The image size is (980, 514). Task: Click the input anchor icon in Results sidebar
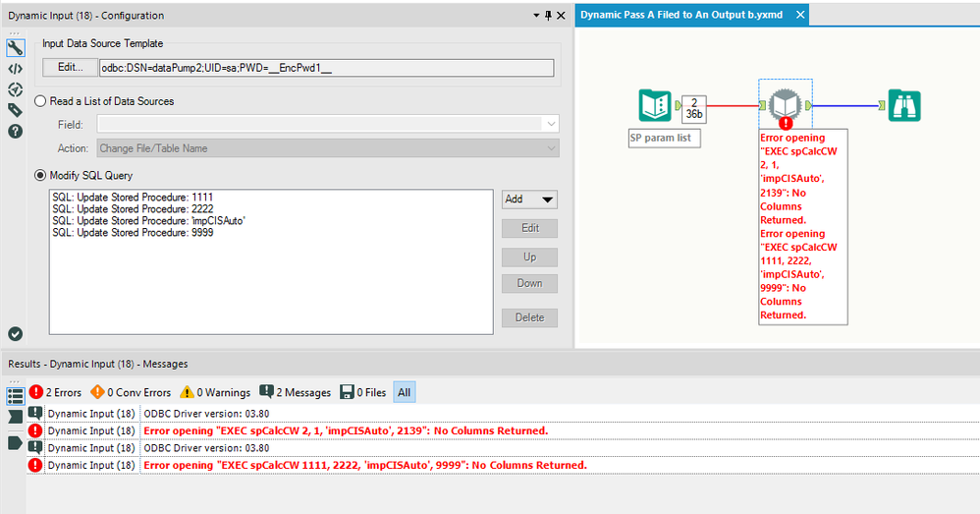click(x=15, y=417)
